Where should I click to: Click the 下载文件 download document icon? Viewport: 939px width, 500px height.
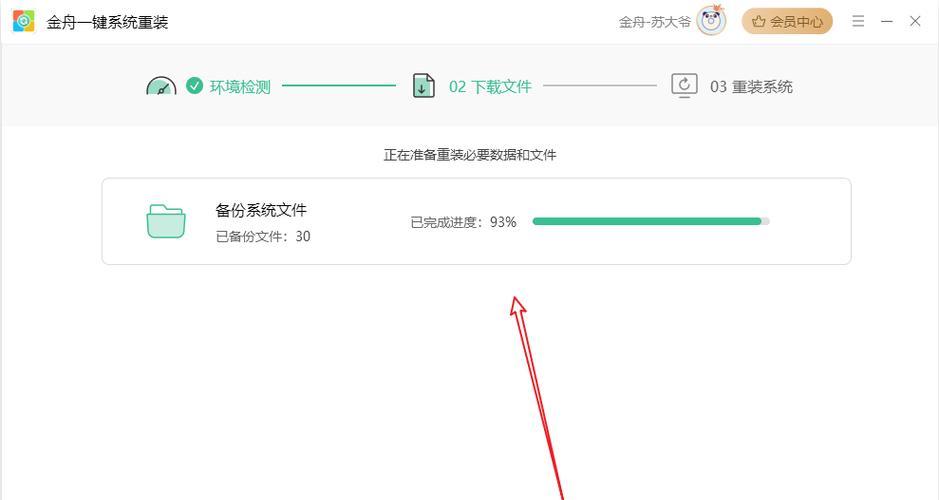[x=423, y=86]
